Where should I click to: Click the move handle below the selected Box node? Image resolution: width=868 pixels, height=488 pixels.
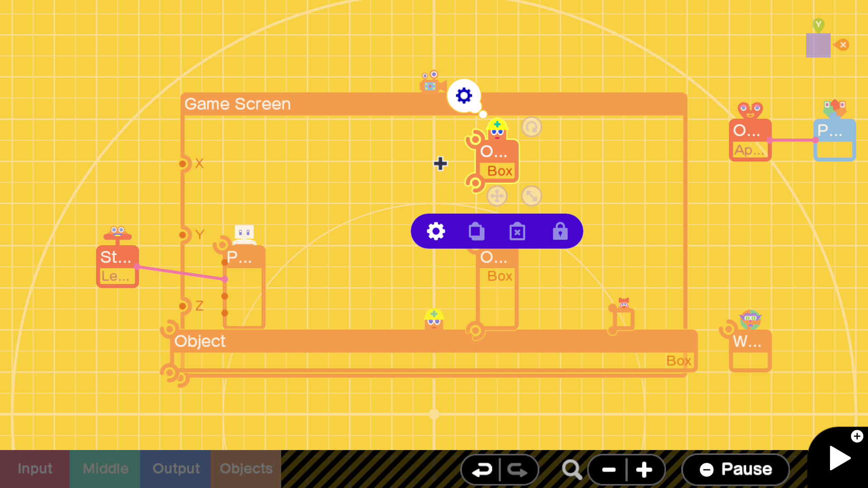click(497, 196)
